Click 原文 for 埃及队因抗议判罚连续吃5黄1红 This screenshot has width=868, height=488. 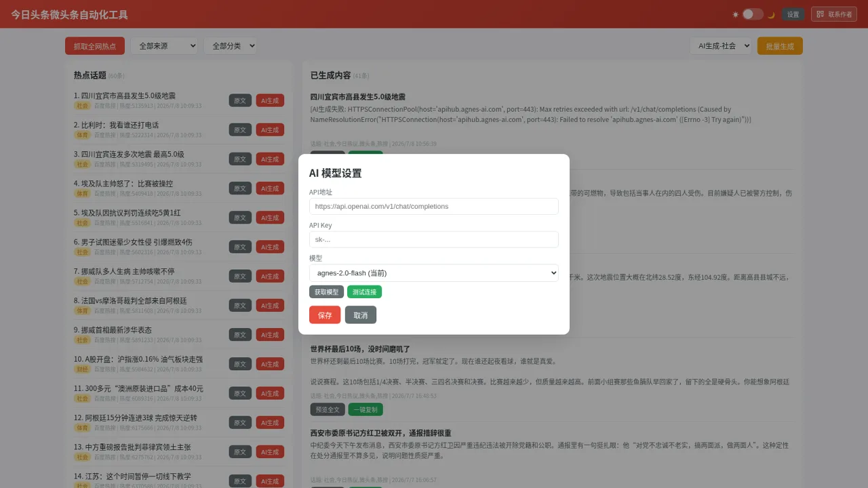(x=240, y=218)
